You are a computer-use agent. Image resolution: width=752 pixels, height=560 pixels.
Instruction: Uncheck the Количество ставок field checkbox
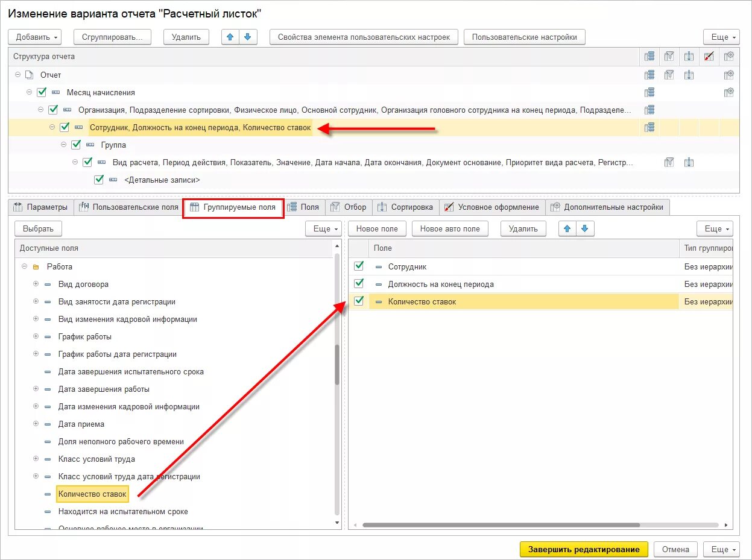click(359, 301)
